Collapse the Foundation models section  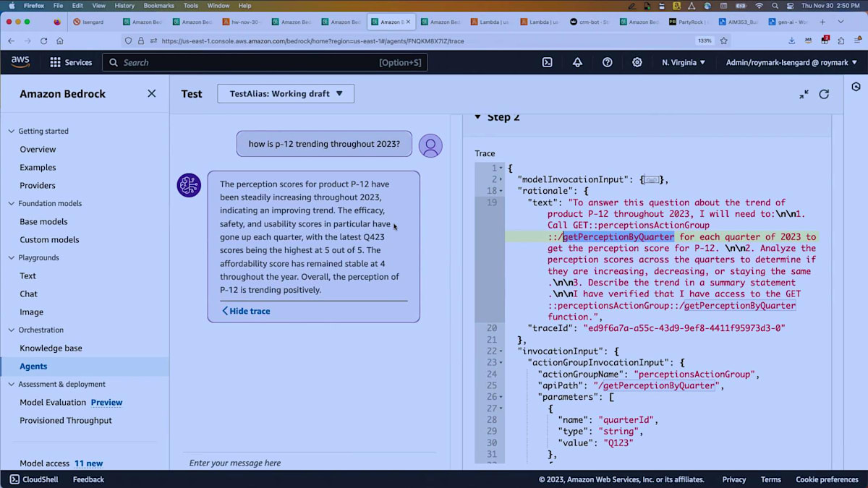click(x=11, y=204)
